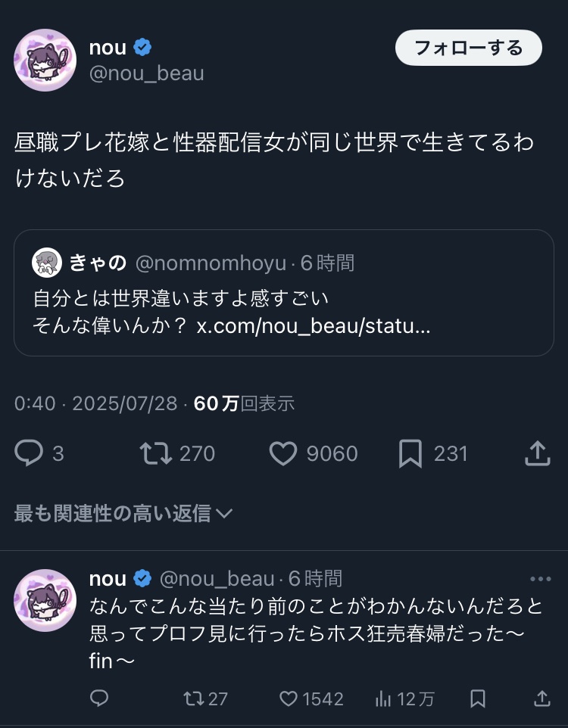The image size is (568, 728).
Task: Open きゃの's avatar in the quoted post
Action: tap(47, 262)
